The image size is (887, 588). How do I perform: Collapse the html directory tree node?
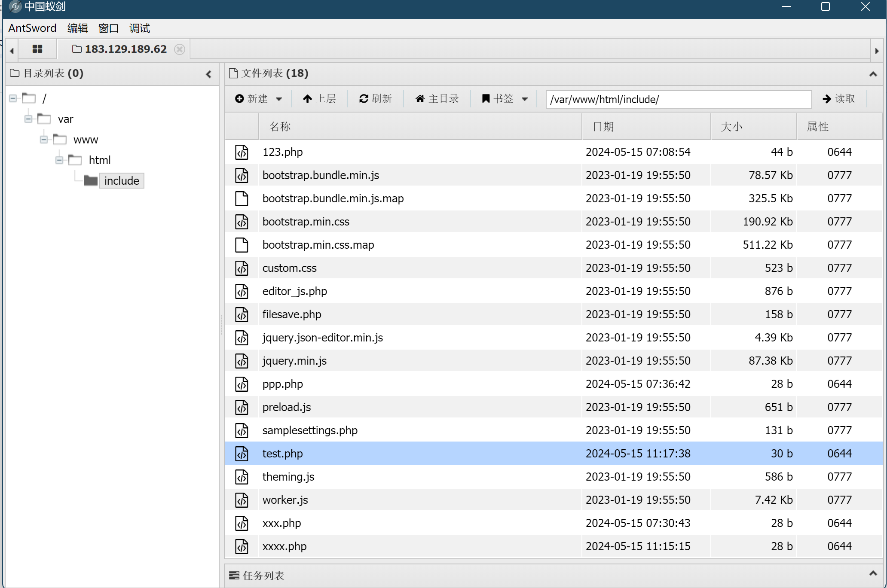pyautogui.click(x=58, y=159)
